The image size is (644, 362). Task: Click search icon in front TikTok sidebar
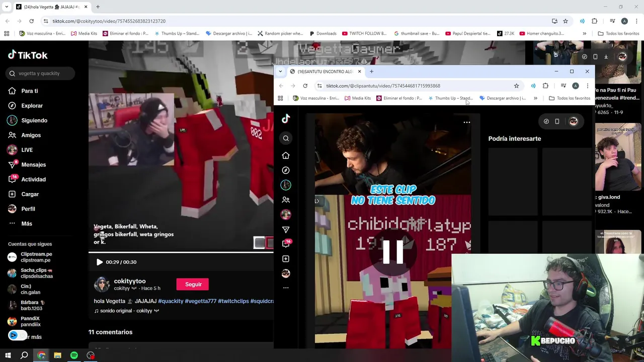coord(286,138)
